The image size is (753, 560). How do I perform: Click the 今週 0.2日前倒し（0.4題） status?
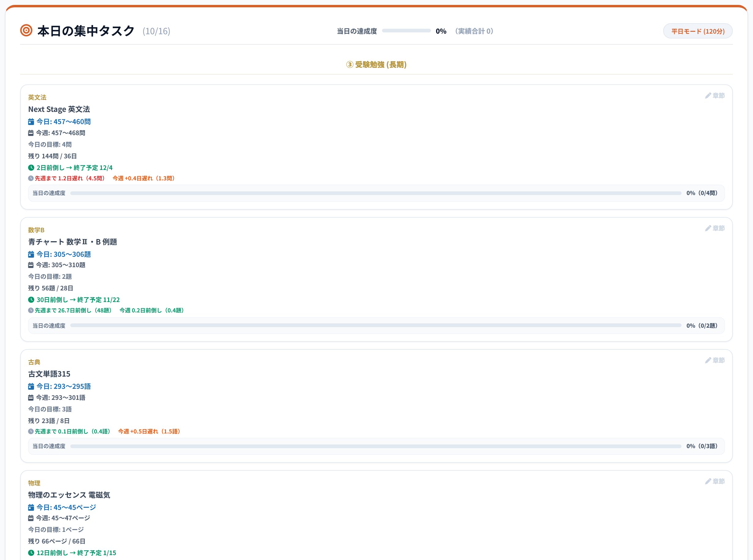(152, 310)
